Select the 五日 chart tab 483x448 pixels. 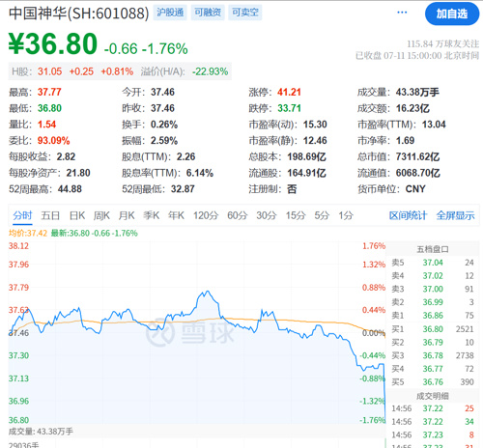(50, 215)
